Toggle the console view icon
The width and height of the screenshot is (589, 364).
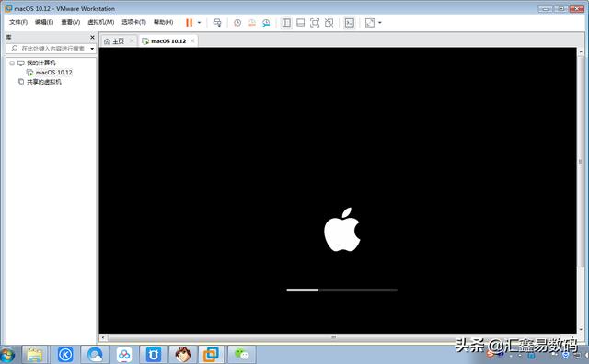(350, 23)
